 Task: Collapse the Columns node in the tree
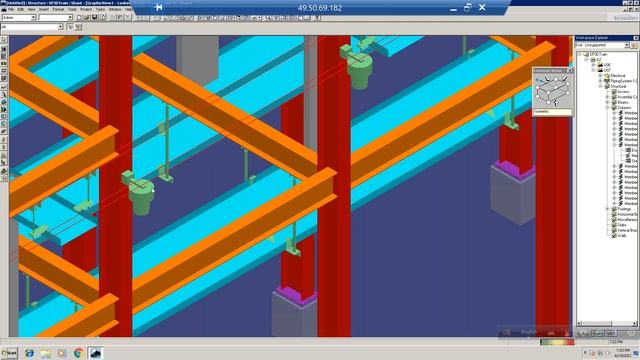(607, 108)
